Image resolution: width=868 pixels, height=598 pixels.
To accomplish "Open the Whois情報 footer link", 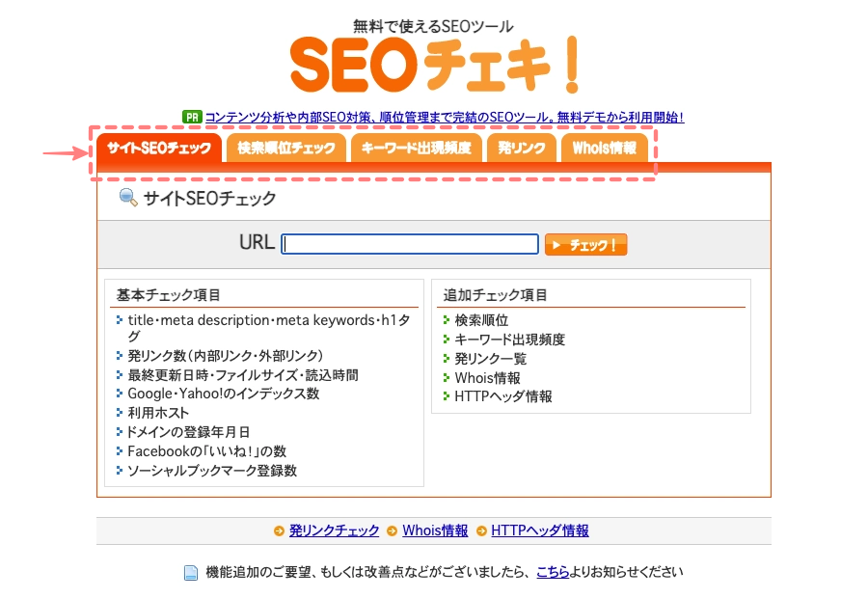I will tap(435, 530).
